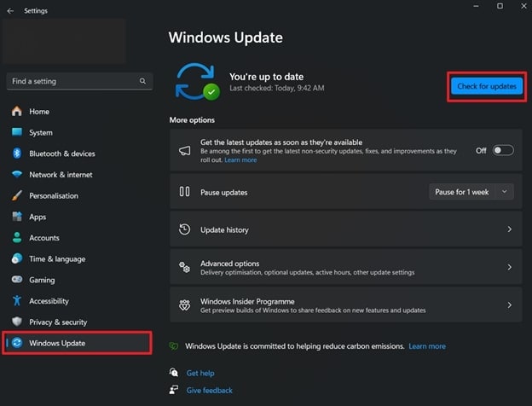Open Accessibility figure icon

pos(17,301)
